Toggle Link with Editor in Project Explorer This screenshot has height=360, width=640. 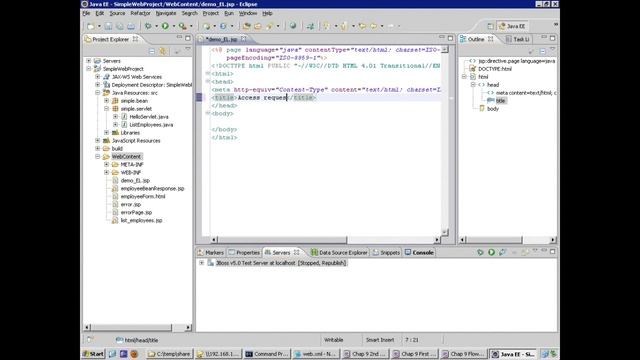pyautogui.click(x=163, y=51)
